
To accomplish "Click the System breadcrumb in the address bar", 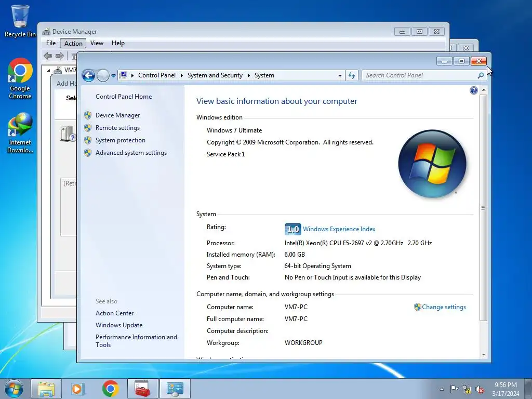I will tap(264, 75).
